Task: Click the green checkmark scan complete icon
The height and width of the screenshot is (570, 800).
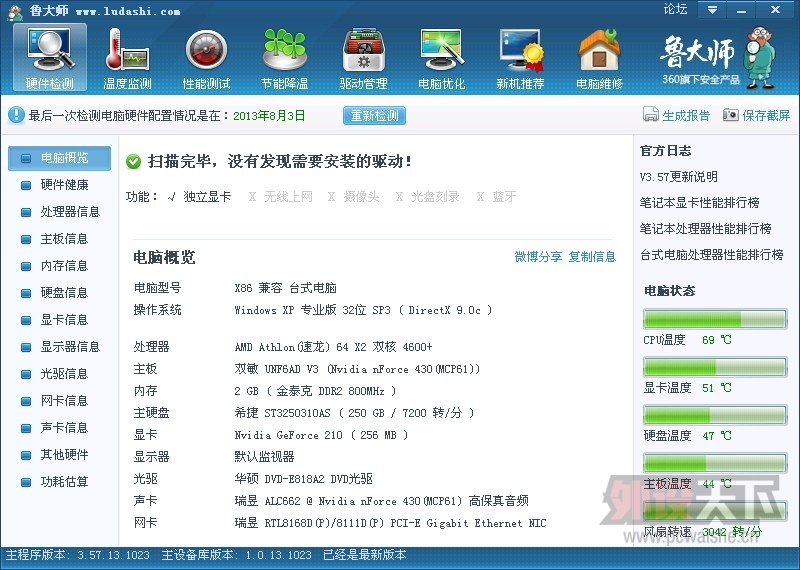Action: [x=133, y=162]
